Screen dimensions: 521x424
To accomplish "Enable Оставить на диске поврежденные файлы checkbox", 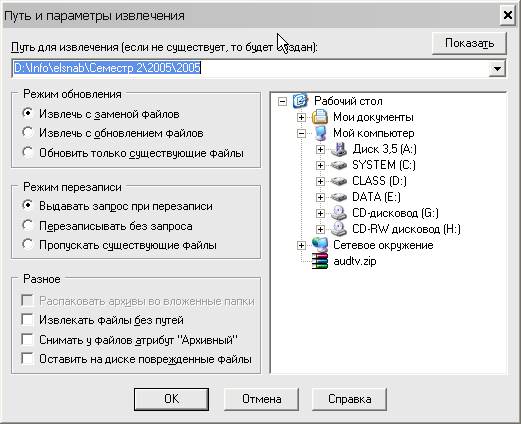I will click(27, 359).
